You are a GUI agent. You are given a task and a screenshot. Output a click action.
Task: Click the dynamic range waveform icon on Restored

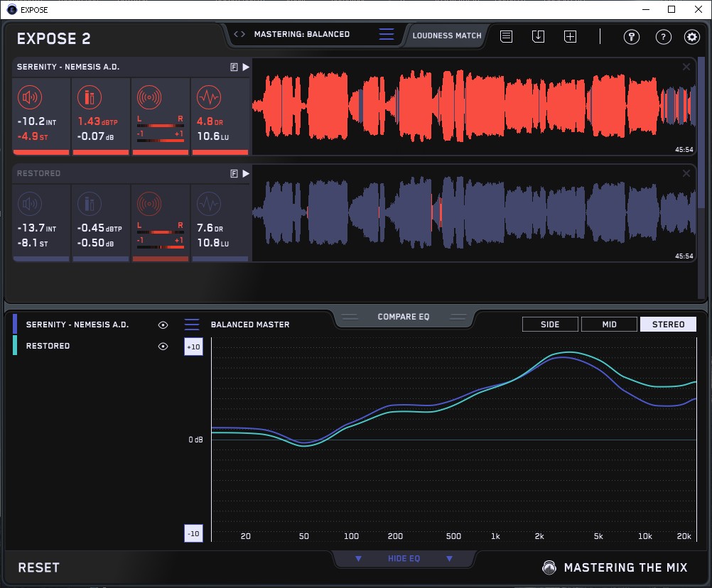point(207,204)
